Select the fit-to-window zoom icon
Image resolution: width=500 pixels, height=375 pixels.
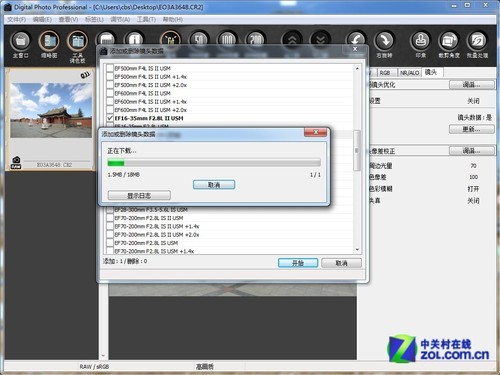(170, 39)
